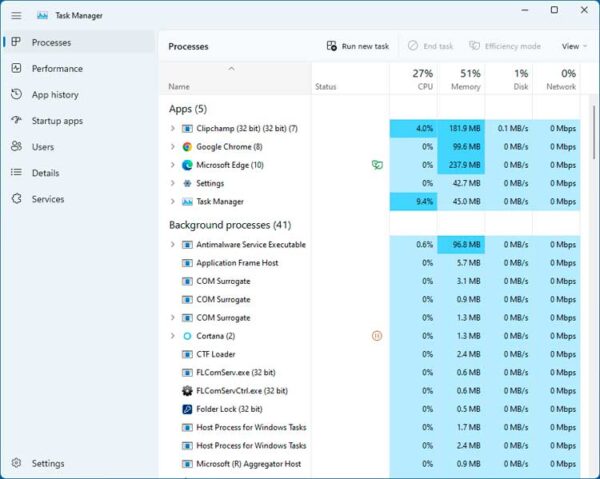Sort by the Status column header

coord(350,79)
